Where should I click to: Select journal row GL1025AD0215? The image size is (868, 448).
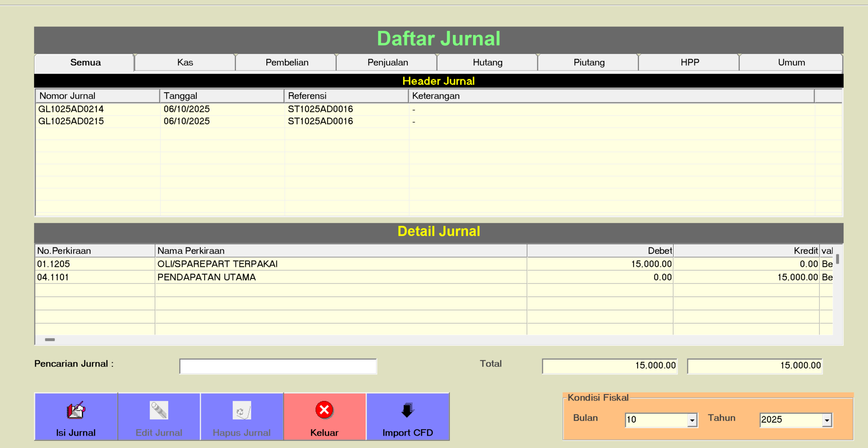(x=71, y=121)
